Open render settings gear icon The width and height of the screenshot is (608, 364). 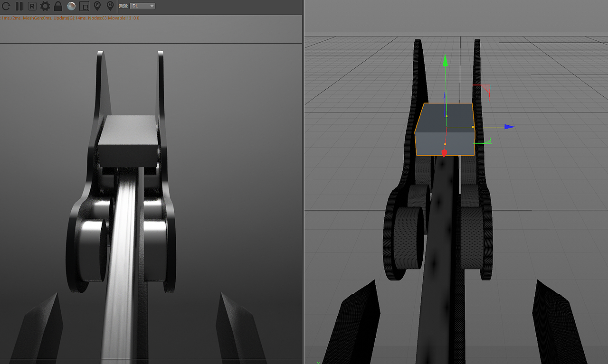(x=45, y=6)
